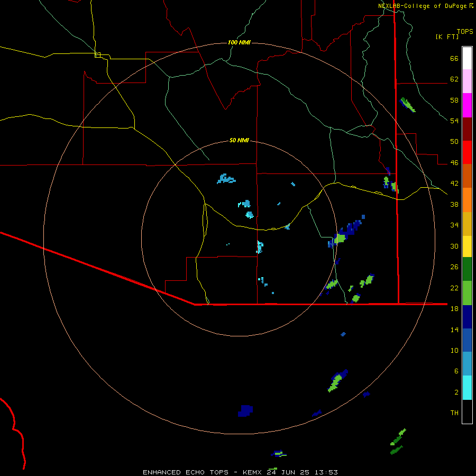Screen dimensions: 476x476
Task: Click the cyan legend swatch
Action: (467, 388)
